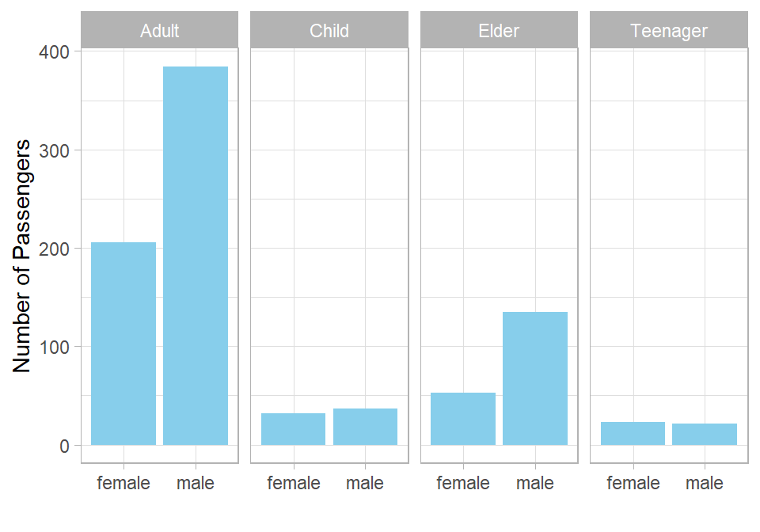
Task: Click the tall Adult male bar
Action: [196, 256]
